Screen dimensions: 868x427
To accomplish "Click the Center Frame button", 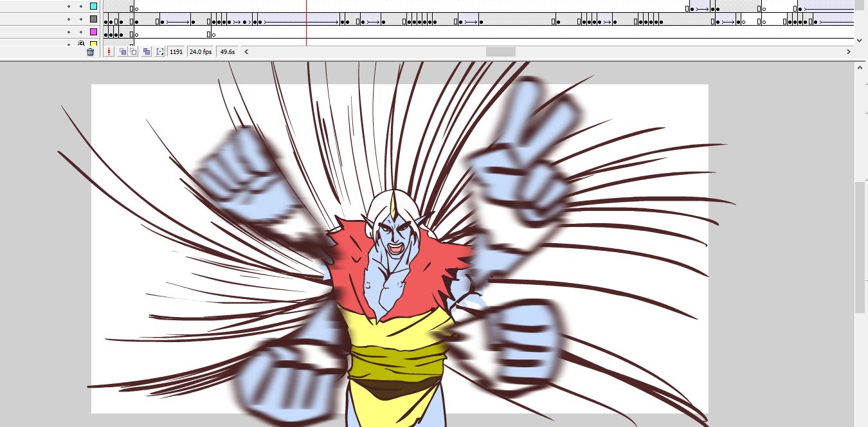I will (x=109, y=51).
